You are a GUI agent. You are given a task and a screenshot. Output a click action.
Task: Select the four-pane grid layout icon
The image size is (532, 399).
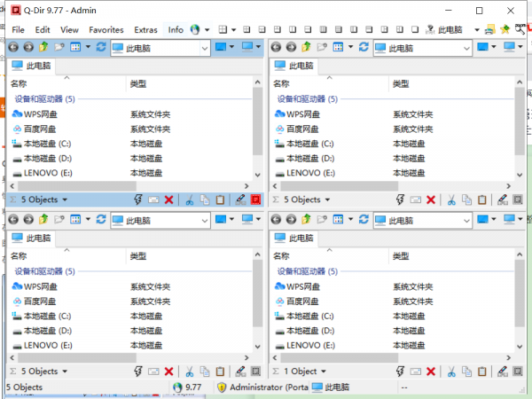(x=223, y=29)
